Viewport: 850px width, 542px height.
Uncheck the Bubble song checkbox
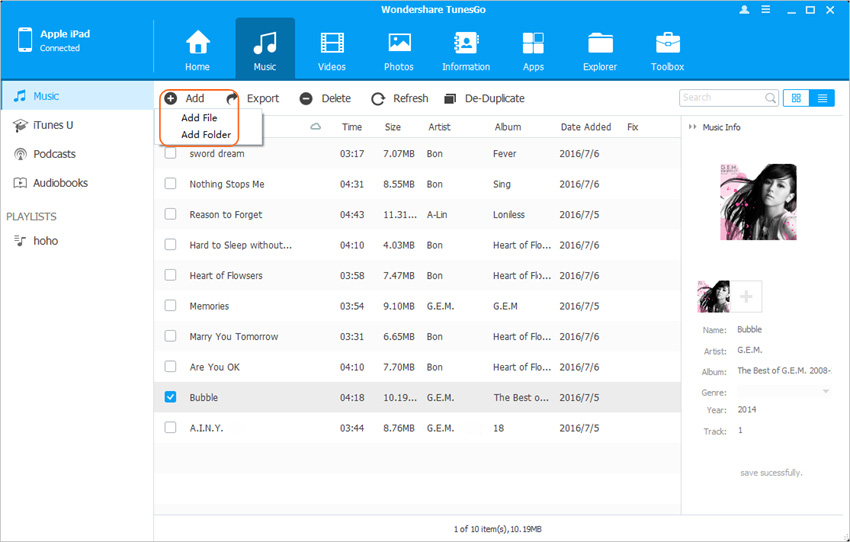coord(170,397)
